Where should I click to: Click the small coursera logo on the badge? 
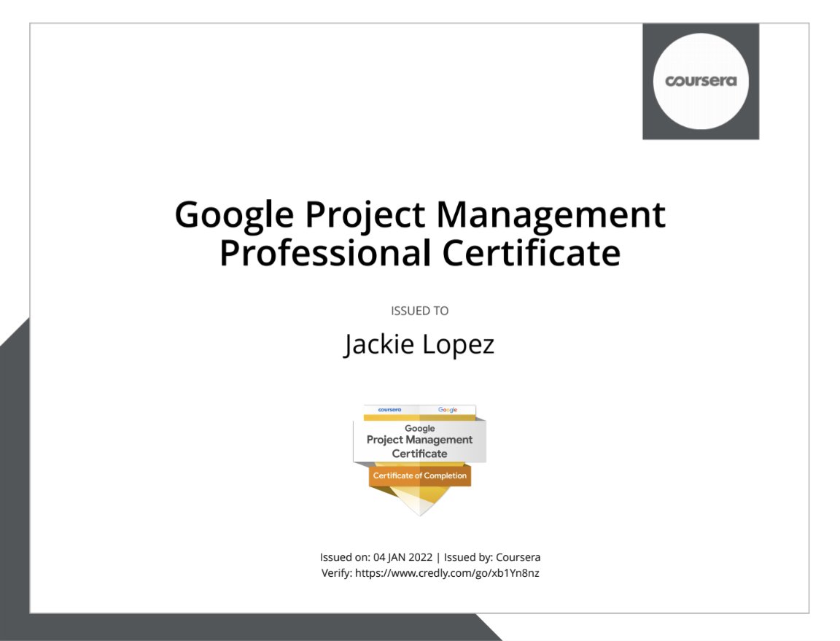[389, 410]
